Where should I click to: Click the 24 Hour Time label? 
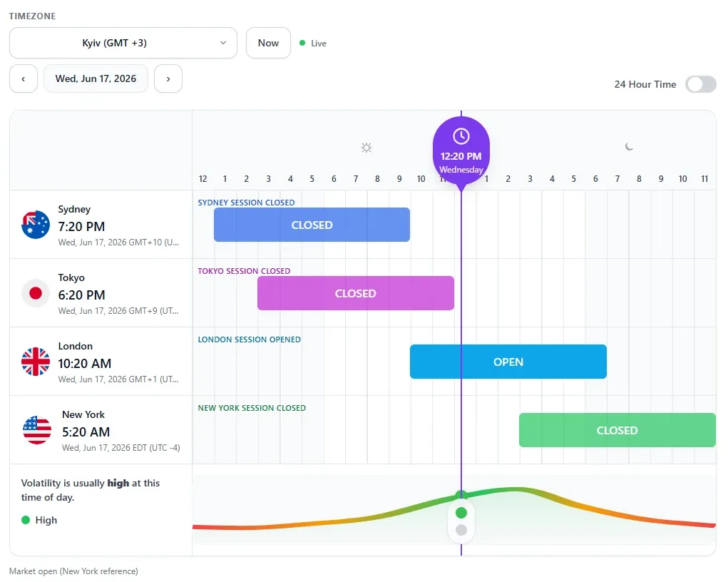tap(645, 85)
